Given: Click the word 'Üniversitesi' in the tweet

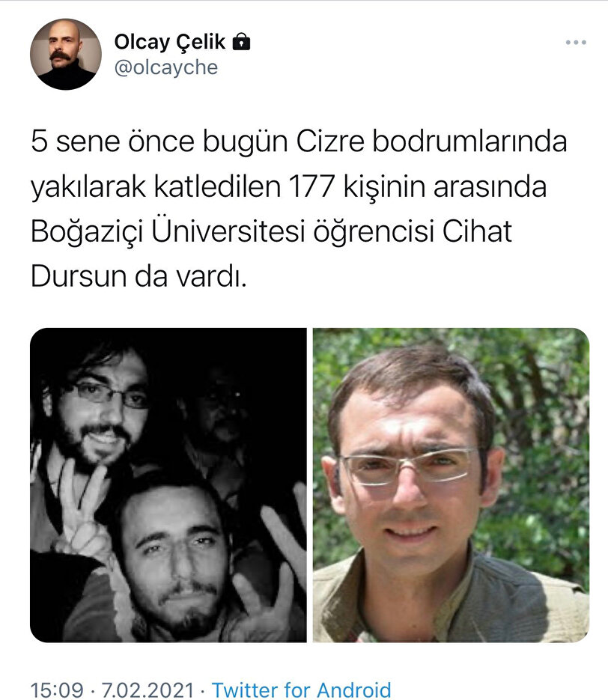Looking at the screenshot, I should pos(228,231).
